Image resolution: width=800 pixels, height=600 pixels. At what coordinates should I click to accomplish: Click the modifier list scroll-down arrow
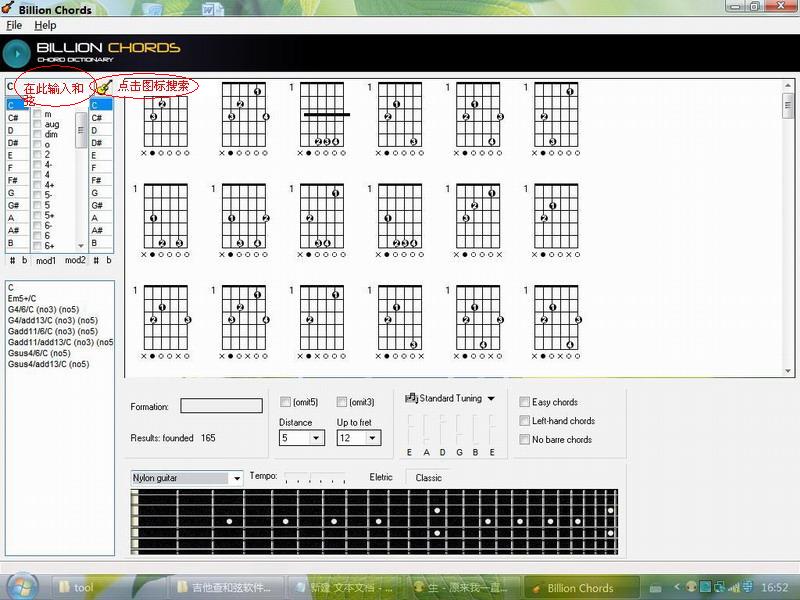click(x=81, y=246)
